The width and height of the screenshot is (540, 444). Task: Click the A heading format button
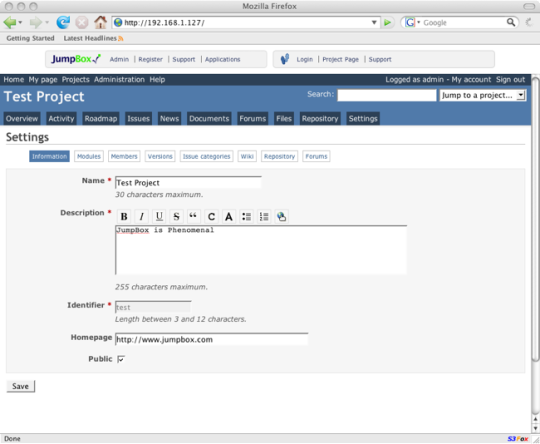229,217
